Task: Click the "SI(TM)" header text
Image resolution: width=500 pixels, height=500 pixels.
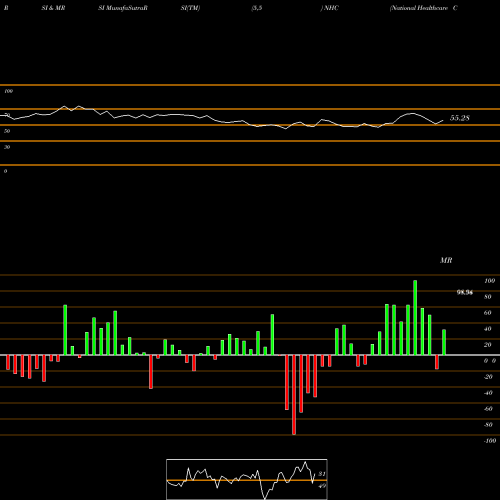Action: point(190,8)
